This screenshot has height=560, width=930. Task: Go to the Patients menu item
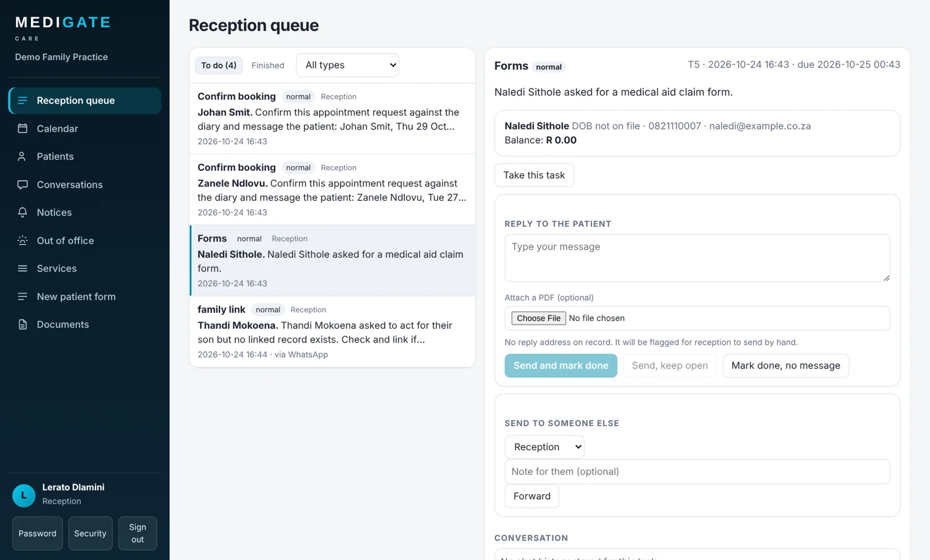pyautogui.click(x=85, y=156)
